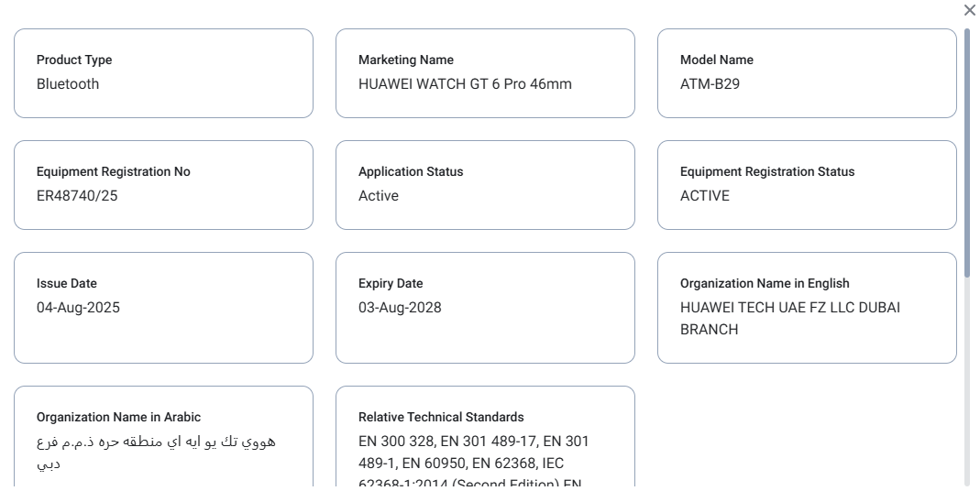Click the Organization Name in English label

pos(765,283)
